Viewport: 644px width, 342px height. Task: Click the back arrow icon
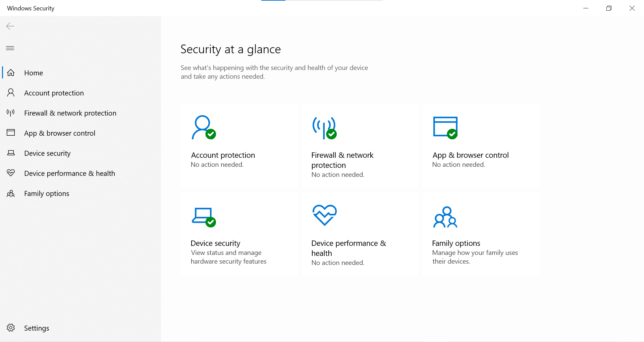(10, 26)
